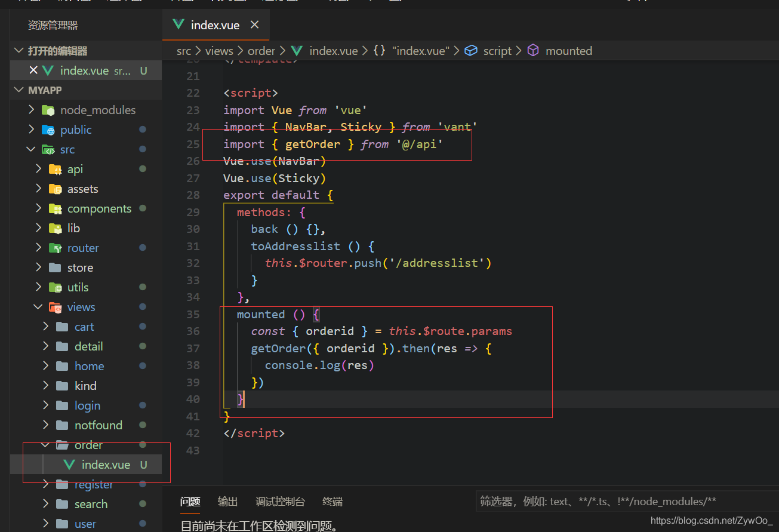Viewport: 779px width, 532px height.
Task: Click the notfound folder icon
Action: [63, 425]
